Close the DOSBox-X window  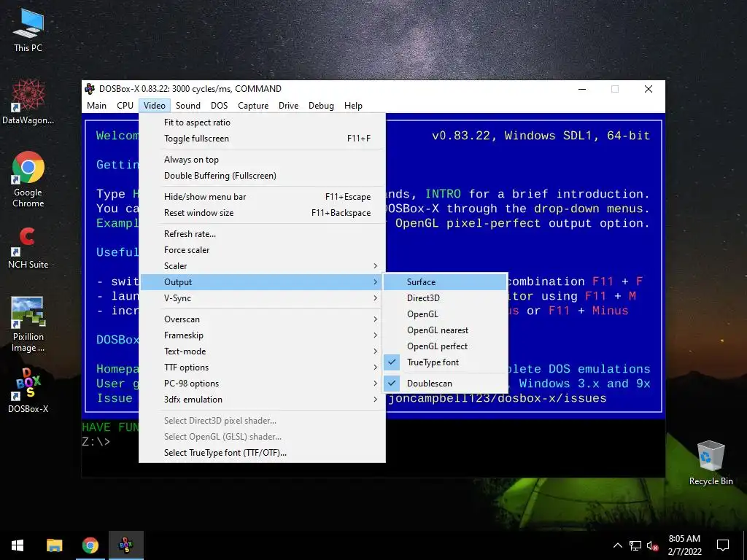click(x=649, y=89)
